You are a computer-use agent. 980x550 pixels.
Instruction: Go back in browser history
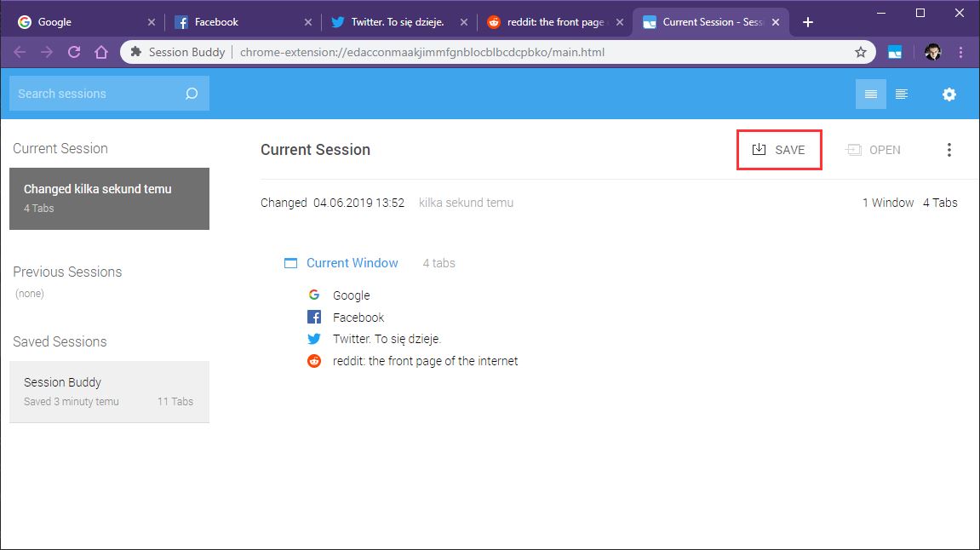click(20, 53)
